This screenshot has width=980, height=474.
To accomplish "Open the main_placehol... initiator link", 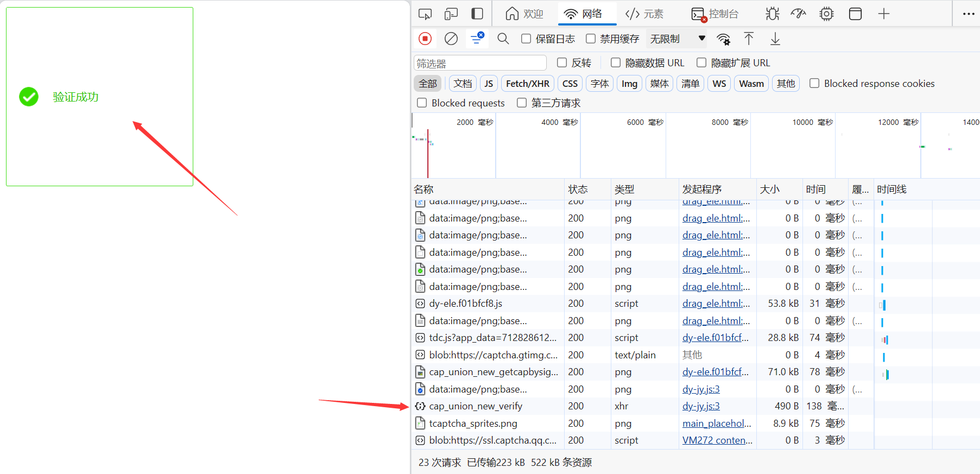I will pos(717,424).
